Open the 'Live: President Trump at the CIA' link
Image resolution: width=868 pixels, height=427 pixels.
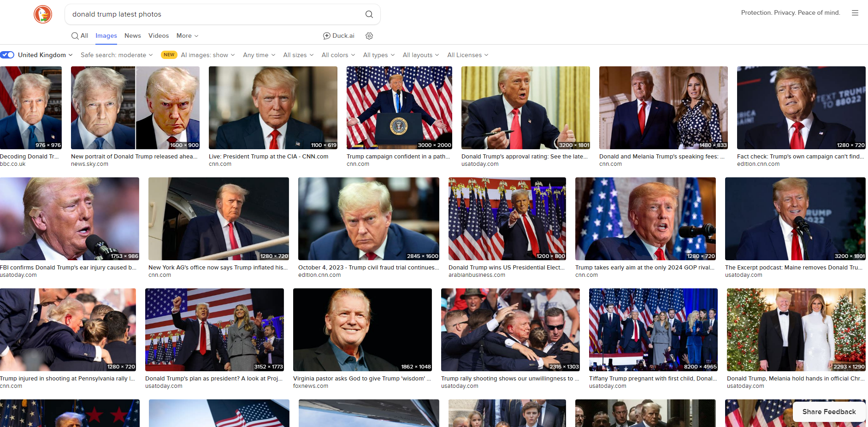click(268, 157)
